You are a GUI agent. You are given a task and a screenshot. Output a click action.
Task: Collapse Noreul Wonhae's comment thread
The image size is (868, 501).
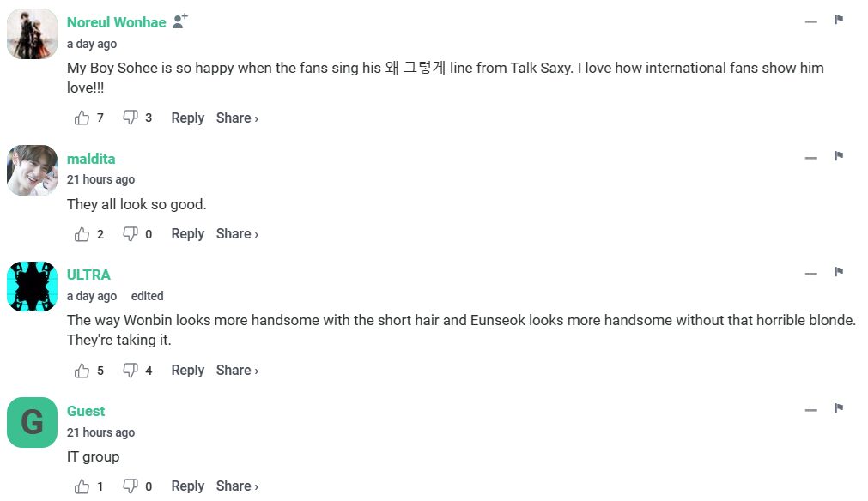coord(810,21)
